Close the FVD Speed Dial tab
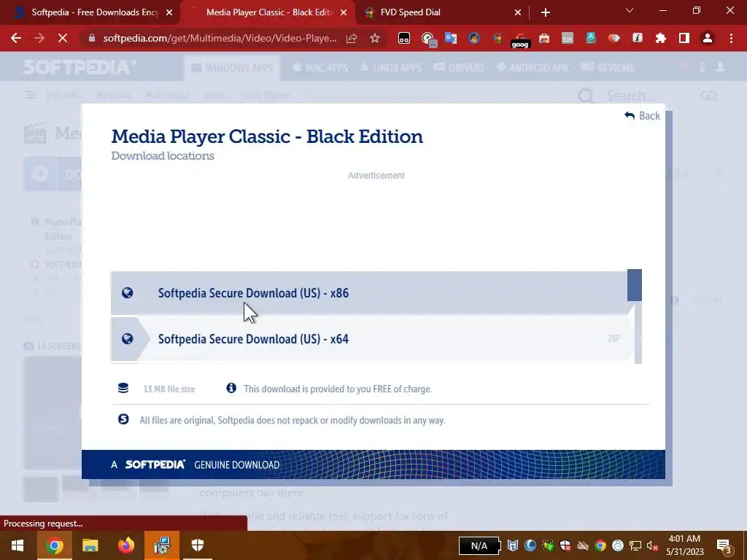This screenshot has width=747, height=560. 518,13
